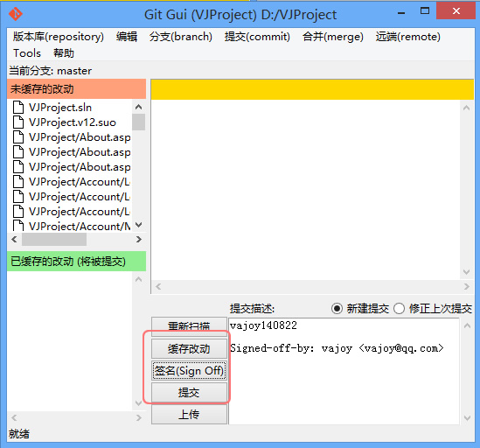The image size is (480, 448).
Task: Open the 分支(branch) menu
Action: (x=181, y=37)
